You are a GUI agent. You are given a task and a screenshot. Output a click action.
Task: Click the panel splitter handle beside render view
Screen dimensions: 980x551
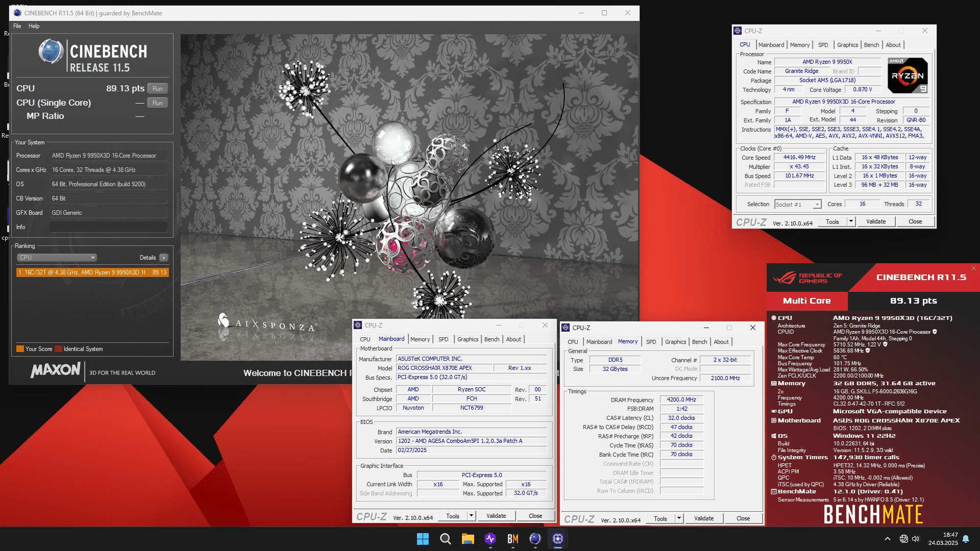[178, 207]
